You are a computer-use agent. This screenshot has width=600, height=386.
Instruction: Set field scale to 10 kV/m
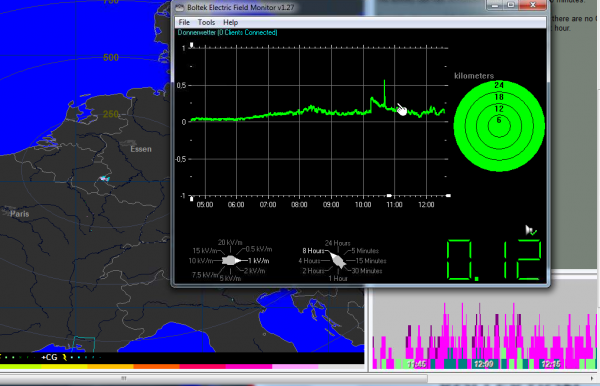(x=201, y=261)
